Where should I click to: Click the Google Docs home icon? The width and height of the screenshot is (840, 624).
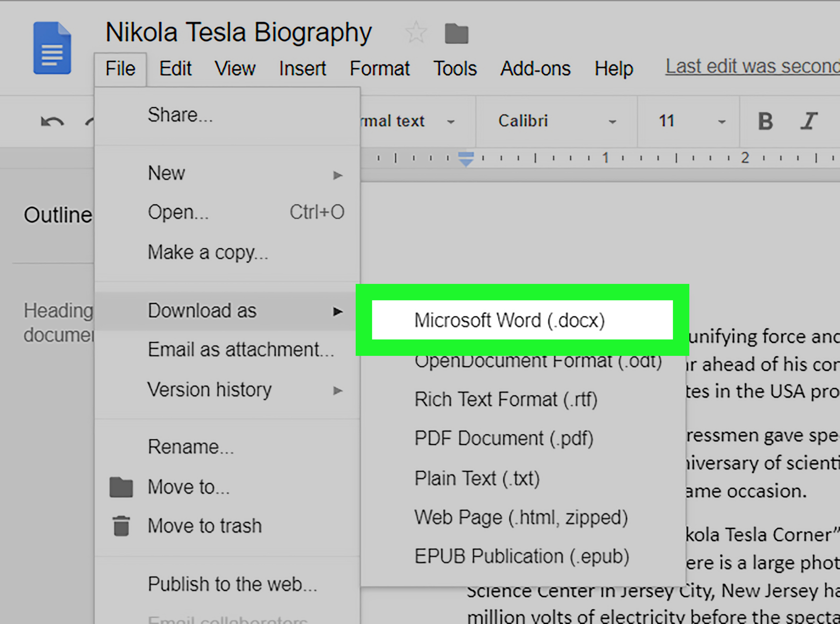[x=52, y=48]
